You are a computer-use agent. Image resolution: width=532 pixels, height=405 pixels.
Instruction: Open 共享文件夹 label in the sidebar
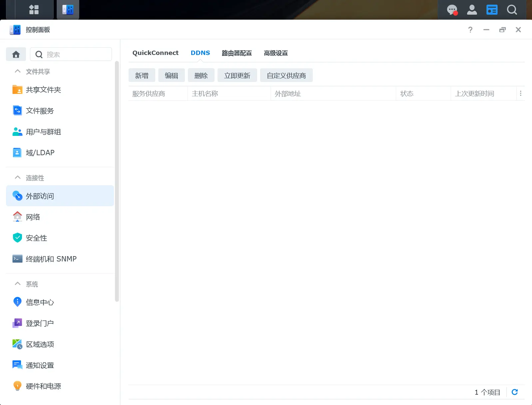pyautogui.click(x=44, y=90)
